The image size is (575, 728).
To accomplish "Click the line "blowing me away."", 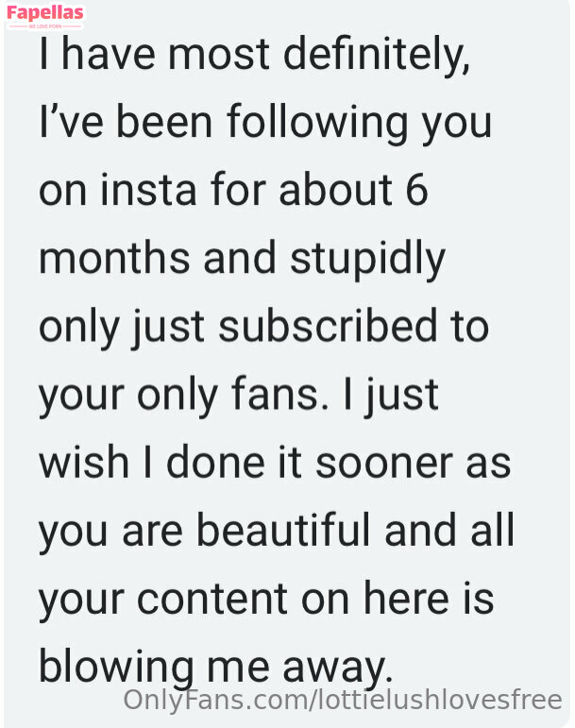I will pyautogui.click(x=214, y=666).
